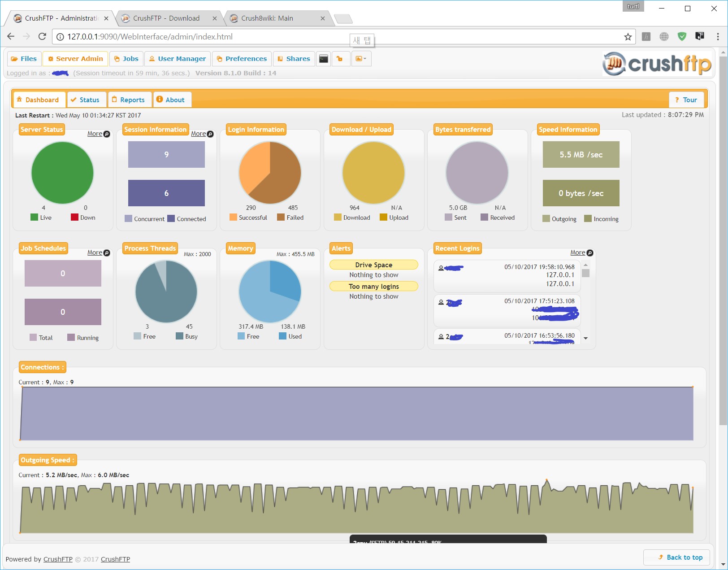Close the Crush8wiki: Main tab
The image size is (728, 570).
[322, 18]
